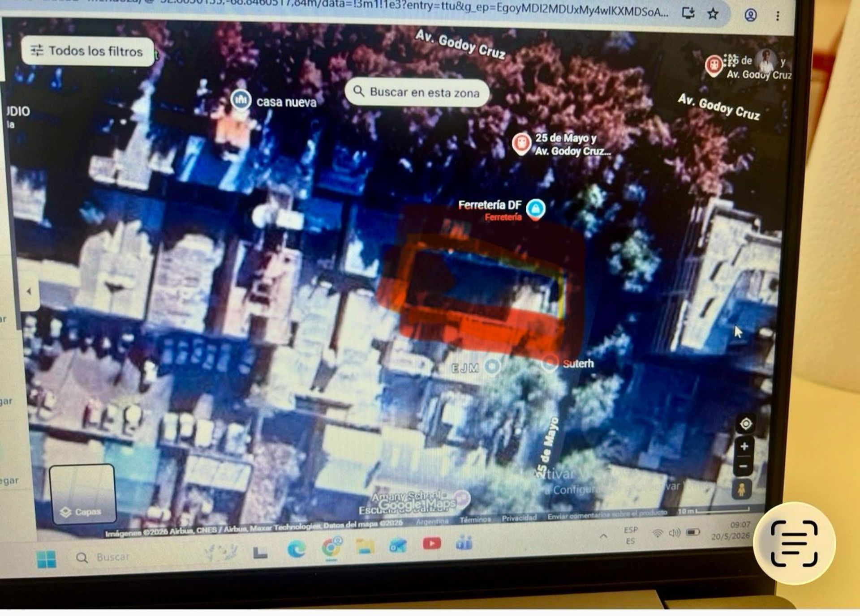Center map on my location

click(x=746, y=423)
